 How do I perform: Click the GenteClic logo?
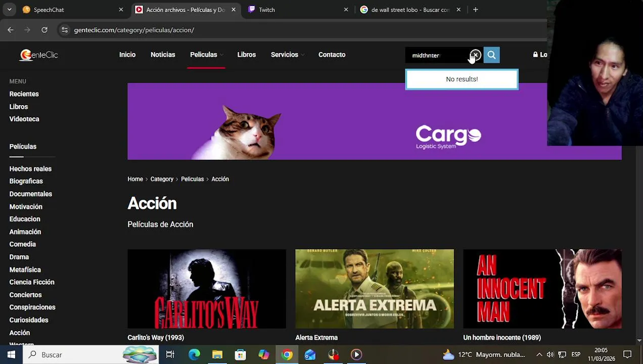click(x=39, y=55)
